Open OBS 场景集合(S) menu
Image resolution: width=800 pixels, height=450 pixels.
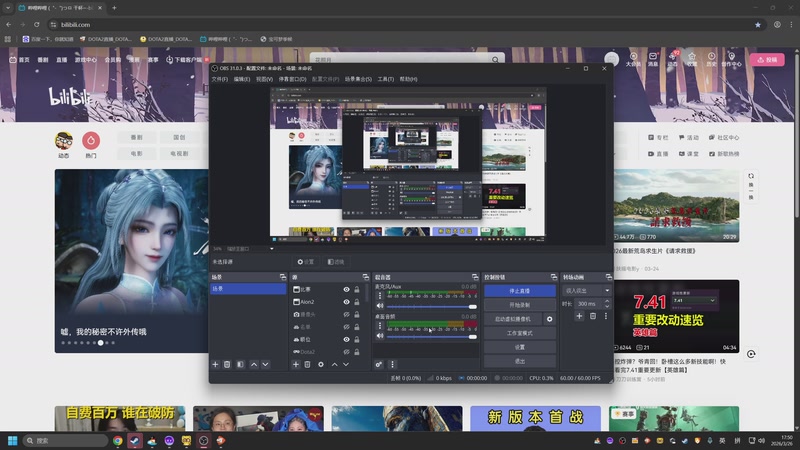pyautogui.click(x=358, y=79)
